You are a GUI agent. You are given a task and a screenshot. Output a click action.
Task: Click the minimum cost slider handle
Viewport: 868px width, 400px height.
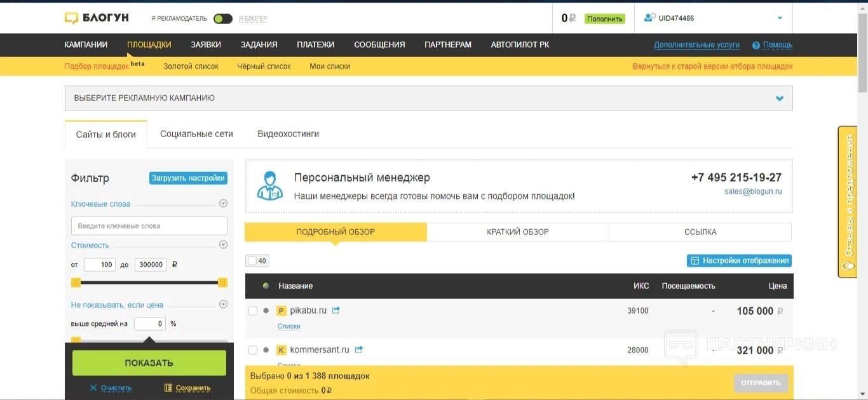click(x=76, y=283)
